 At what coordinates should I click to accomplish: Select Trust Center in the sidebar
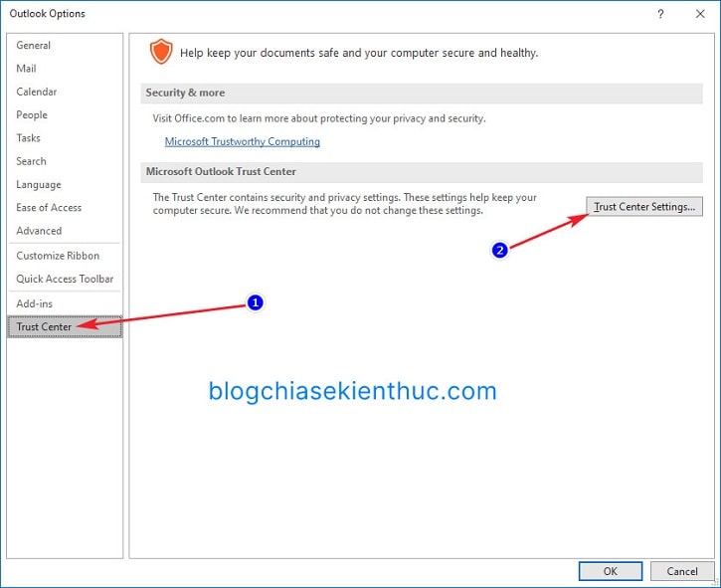click(x=65, y=326)
